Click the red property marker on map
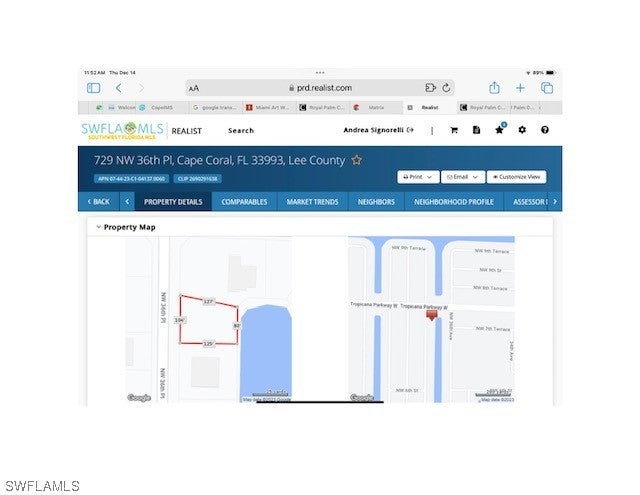 (431, 315)
